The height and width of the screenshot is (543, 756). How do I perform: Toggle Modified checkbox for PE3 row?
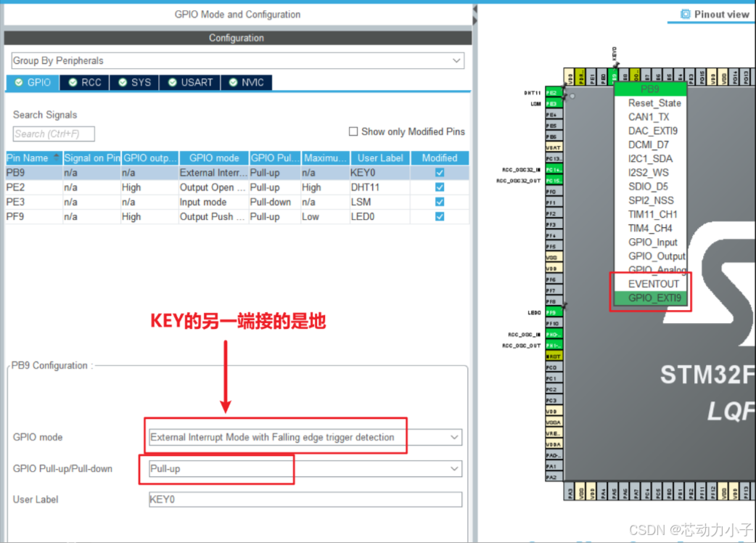(x=440, y=202)
